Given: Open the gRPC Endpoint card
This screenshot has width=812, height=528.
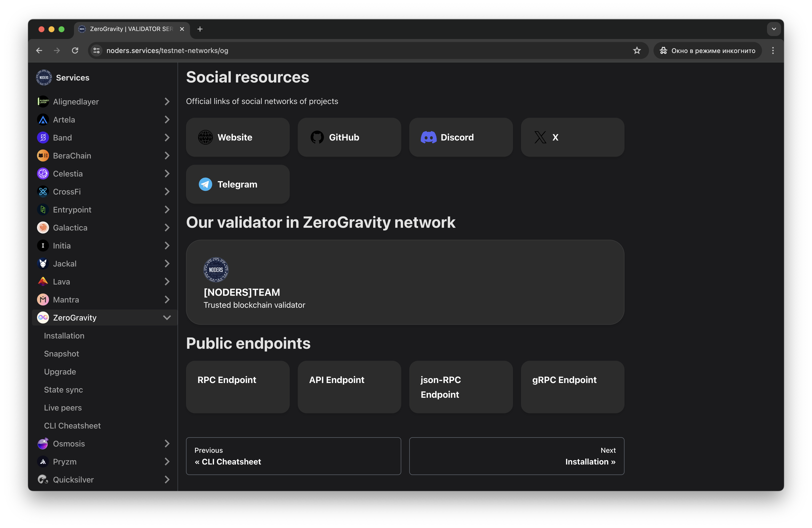Looking at the screenshot, I should tap(572, 387).
